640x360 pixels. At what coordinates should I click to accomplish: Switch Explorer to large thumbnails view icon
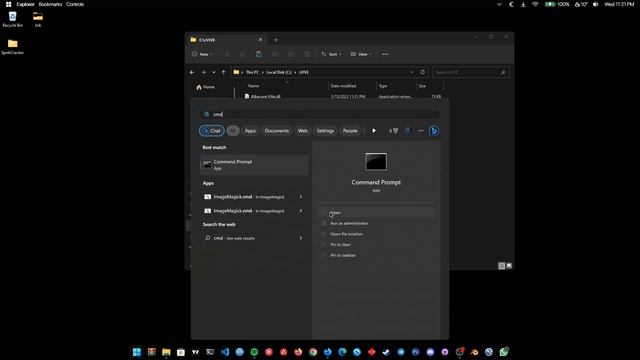pyautogui.click(x=509, y=266)
